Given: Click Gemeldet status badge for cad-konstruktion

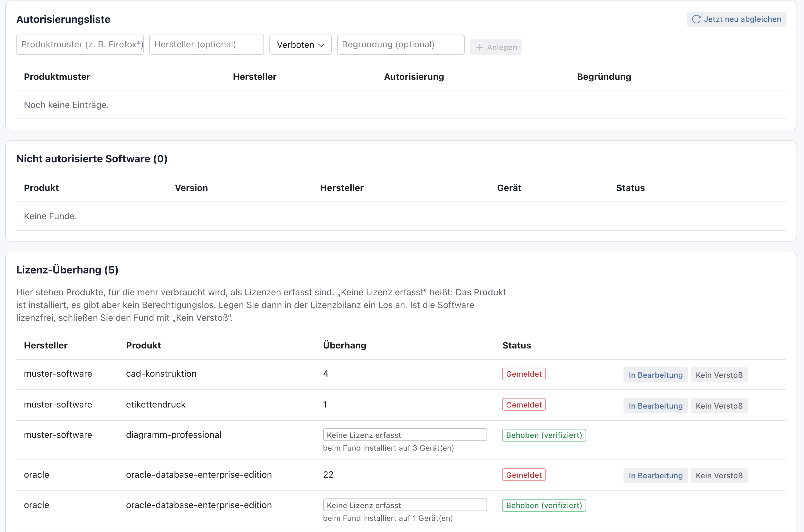Looking at the screenshot, I should pos(524,374).
